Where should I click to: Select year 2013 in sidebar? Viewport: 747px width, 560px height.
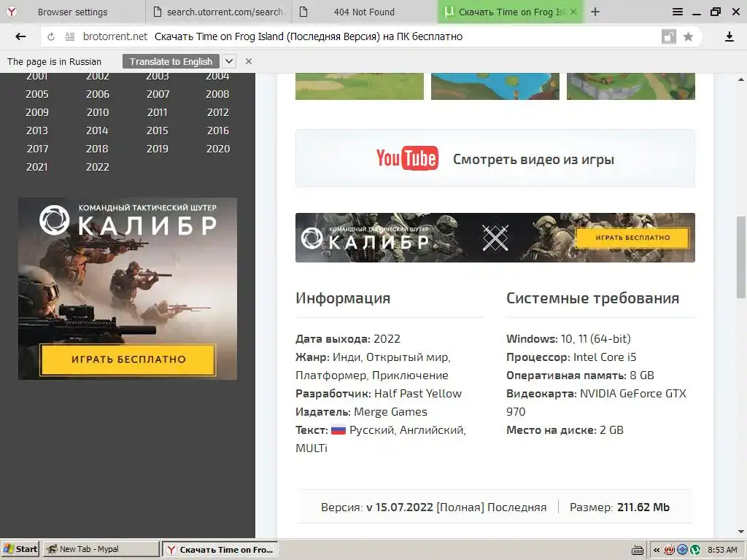pyautogui.click(x=37, y=131)
